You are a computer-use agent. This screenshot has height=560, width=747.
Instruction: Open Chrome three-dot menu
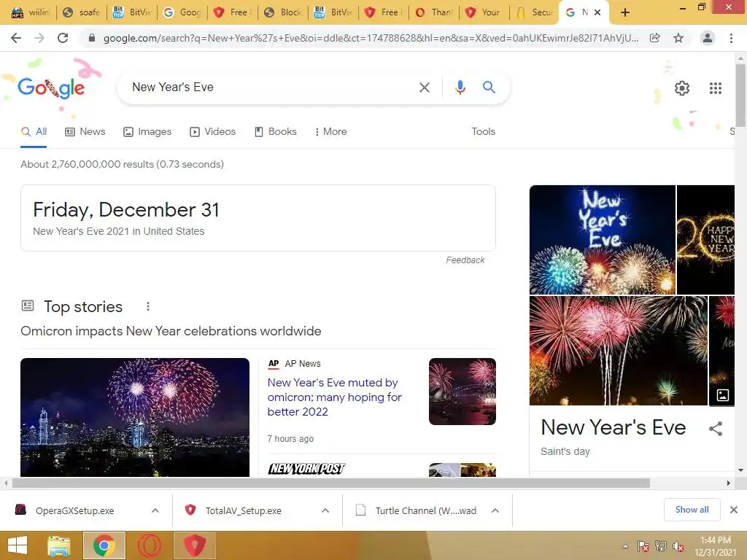click(x=731, y=38)
